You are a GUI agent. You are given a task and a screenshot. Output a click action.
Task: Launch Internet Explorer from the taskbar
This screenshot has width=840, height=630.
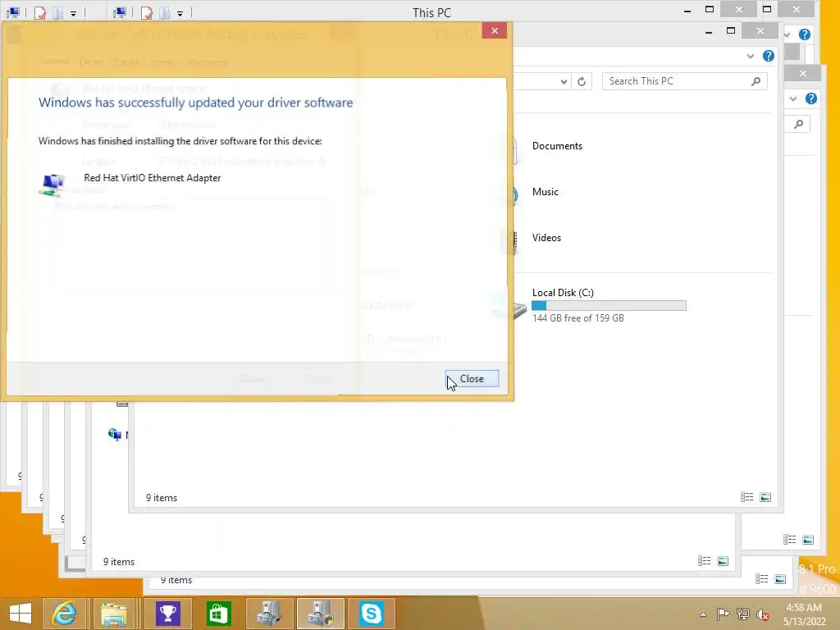pyautogui.click(x=64, y=614)
